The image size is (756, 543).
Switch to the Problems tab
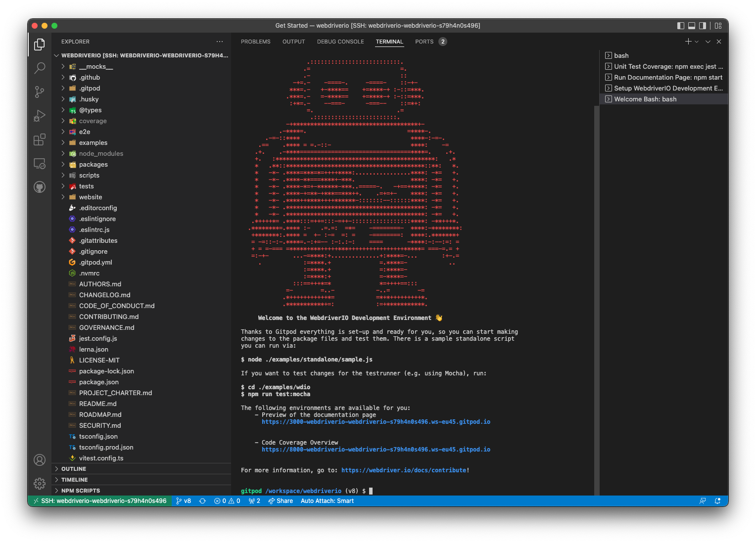(x=256, y=42)
